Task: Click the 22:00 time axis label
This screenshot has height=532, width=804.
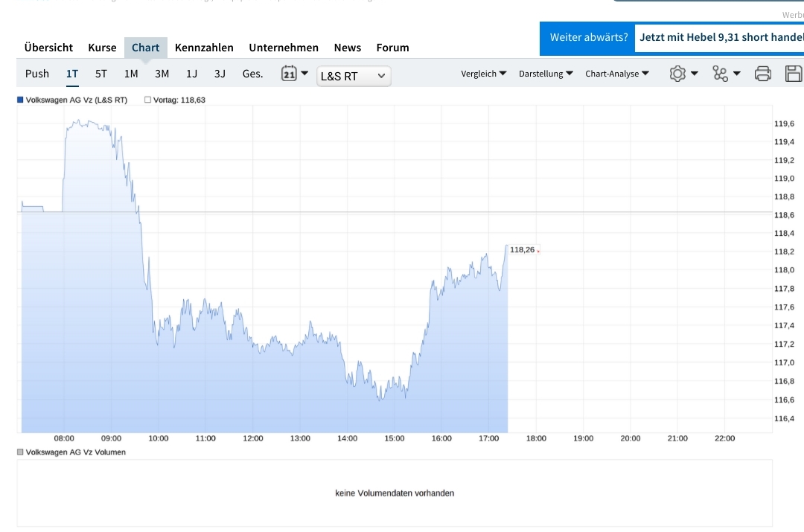Action: 724,438
